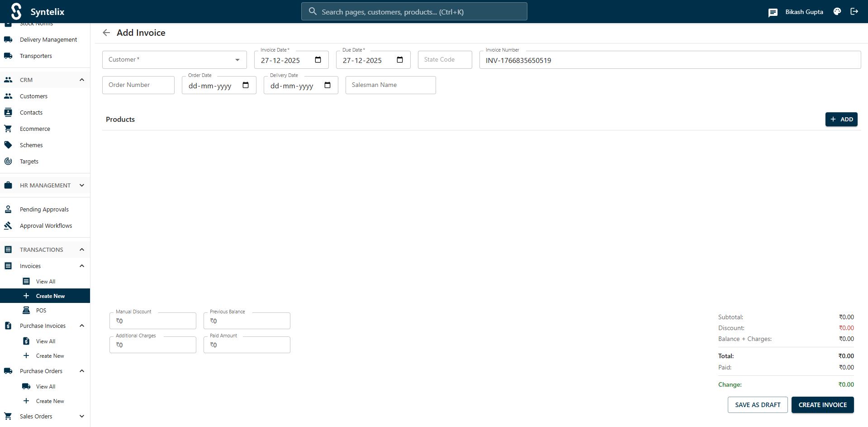The height and width of the screenshot is (427, 868).
Task: Open the messages icon next to Bikash Gupta
Action: point(773,12)
